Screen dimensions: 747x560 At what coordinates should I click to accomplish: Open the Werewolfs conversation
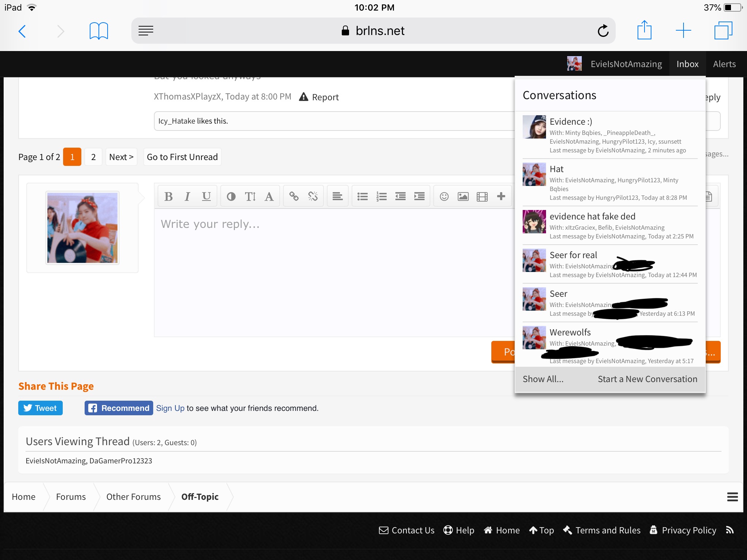(x=570, y=332)
